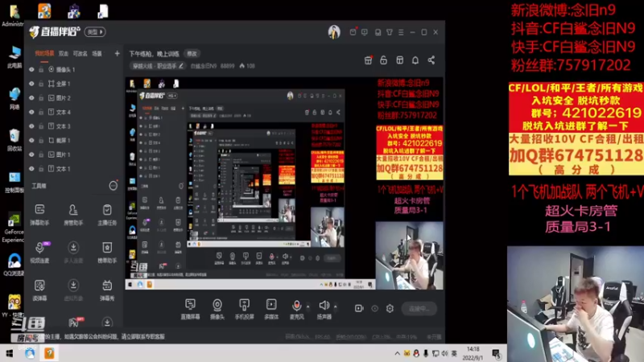The width and height of the screenshot is (644, 362).
Task: Add a 摄像头 source from bottom toolbar
Action: coord(217,309)
